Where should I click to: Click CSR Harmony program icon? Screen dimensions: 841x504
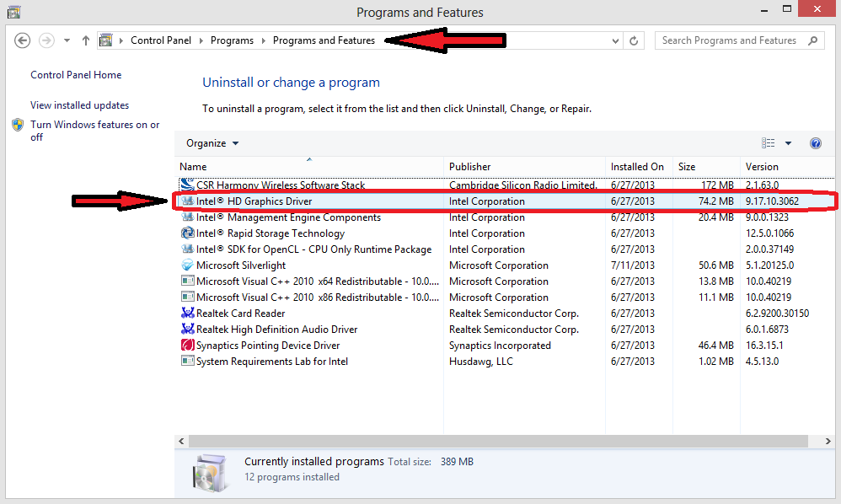coord(187,185)
